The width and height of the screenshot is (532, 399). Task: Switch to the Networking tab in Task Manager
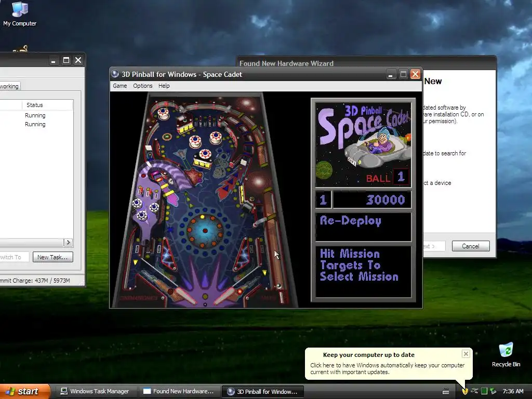point(9,86)
